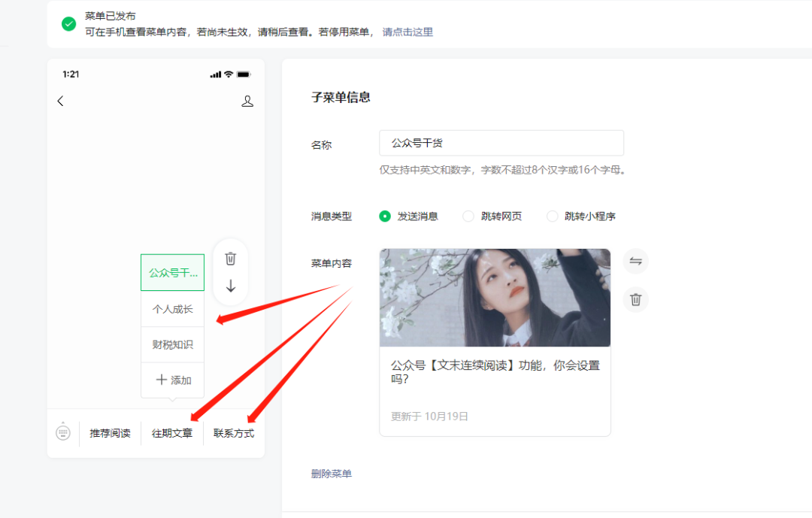
Task: Click the trash icon to remove the article content
Action: (635, 299)
